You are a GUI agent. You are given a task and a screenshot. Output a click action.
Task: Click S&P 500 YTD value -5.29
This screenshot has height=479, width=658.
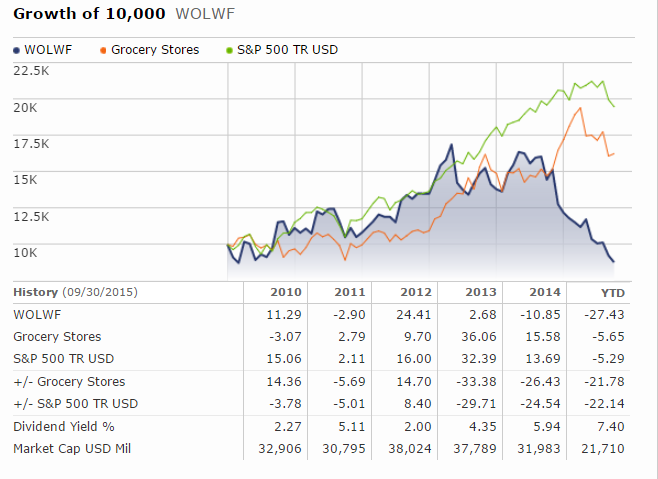pyautogui.click(x=608, y=359)
